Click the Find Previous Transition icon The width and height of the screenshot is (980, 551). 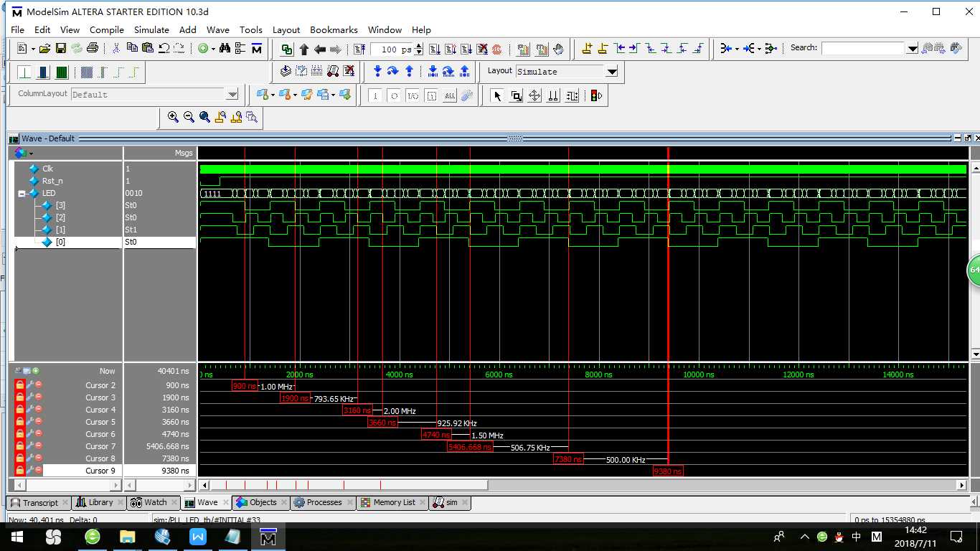tap(619, 49)
